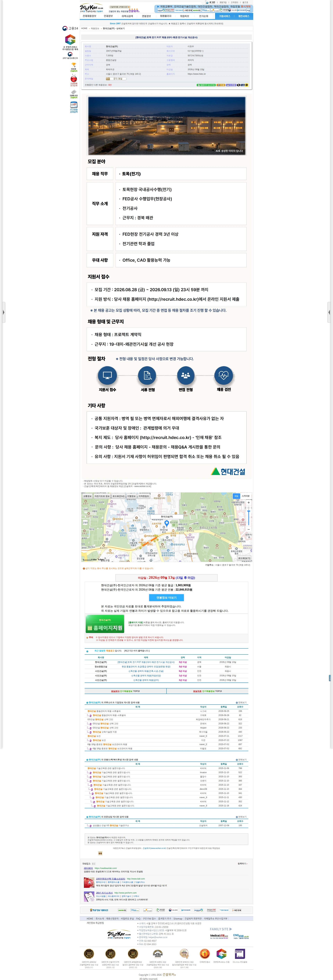Click the 문의 메일 envelope button
The width and height of the screenshot is (333, 980).
click(116, 79)
